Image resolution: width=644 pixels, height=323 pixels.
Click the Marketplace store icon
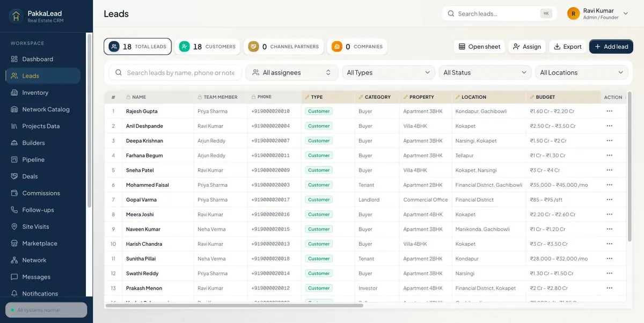click(14, 243)
